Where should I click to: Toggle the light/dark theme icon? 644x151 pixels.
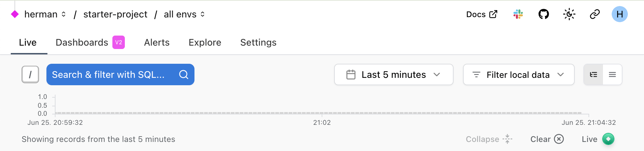(x=569, y=14)
